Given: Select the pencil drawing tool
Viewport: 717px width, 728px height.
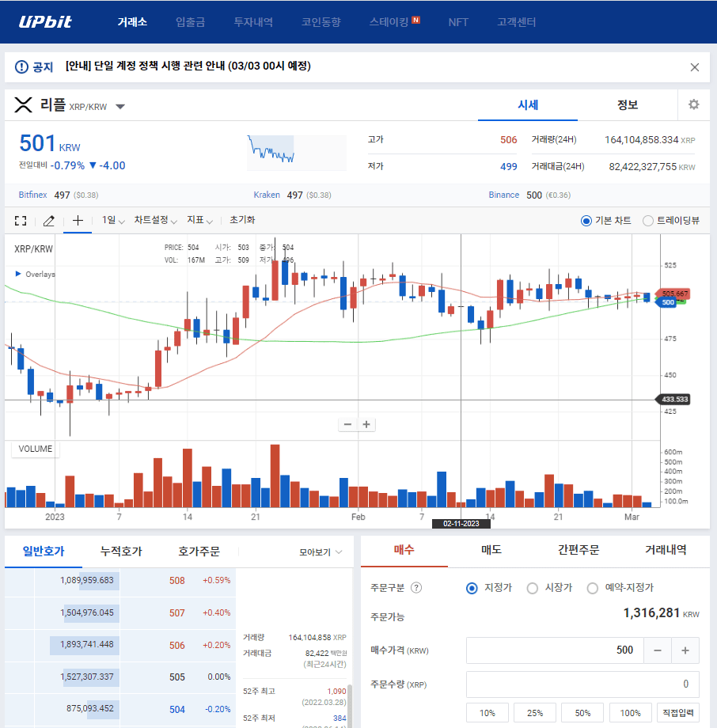Looking at the screenshot, I should (x=48, y=221).
